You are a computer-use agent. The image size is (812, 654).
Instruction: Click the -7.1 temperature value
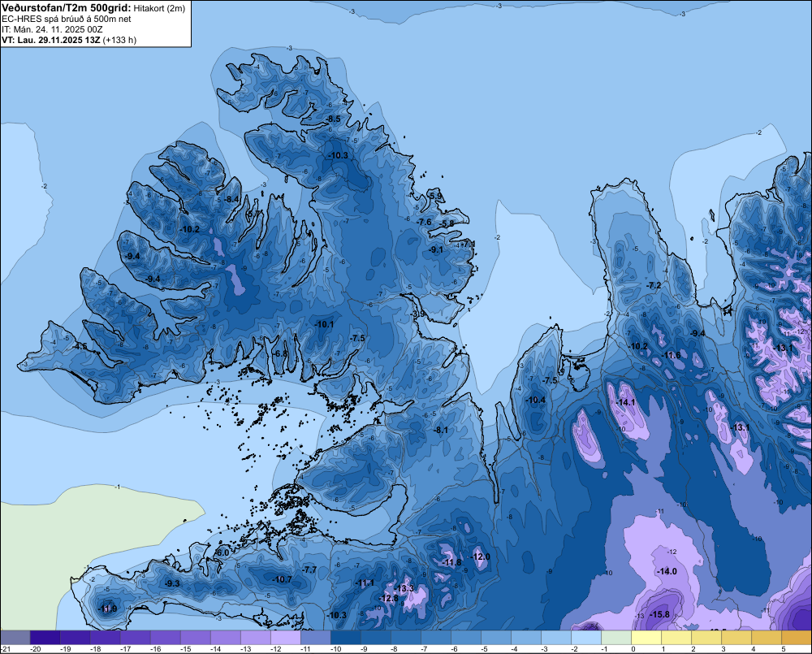click(469, 244)
